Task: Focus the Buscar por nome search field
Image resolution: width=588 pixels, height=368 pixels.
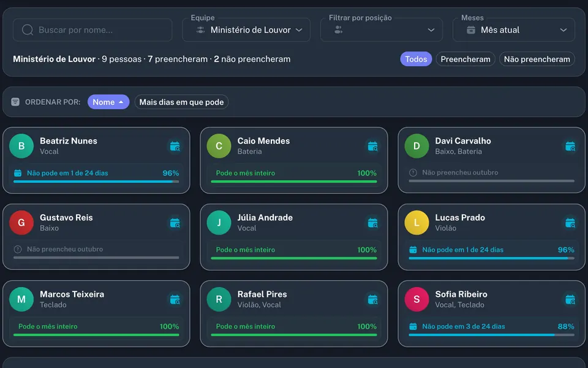Action: pyautogui.click(x=92, y=29)
